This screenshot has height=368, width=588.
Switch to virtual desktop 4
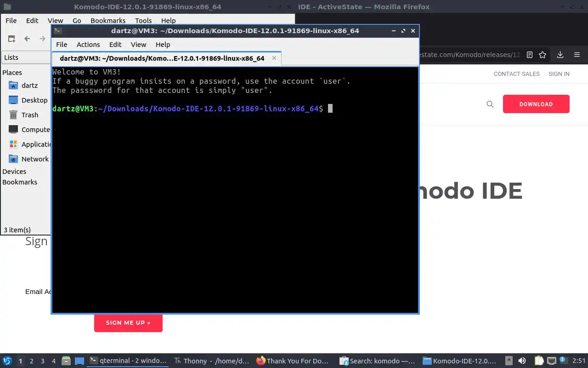(54, 361)
